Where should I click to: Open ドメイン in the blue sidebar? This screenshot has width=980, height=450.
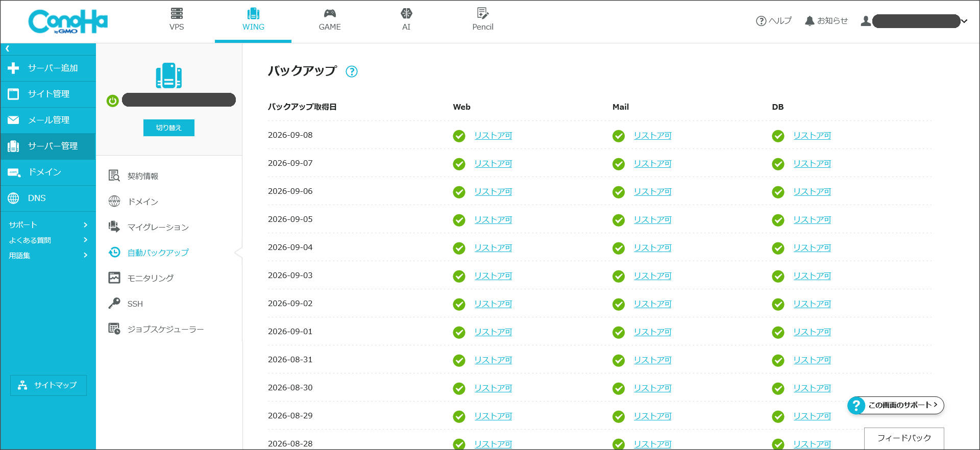[x=48, y=172]
